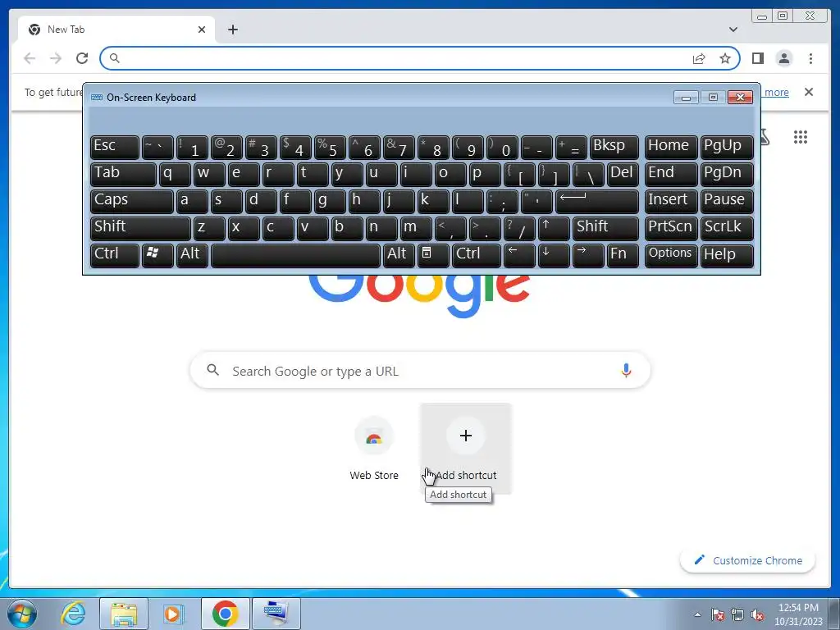Close the New Tab tab
This screenshot has height=630, width=840.
[x=202, y=30]
